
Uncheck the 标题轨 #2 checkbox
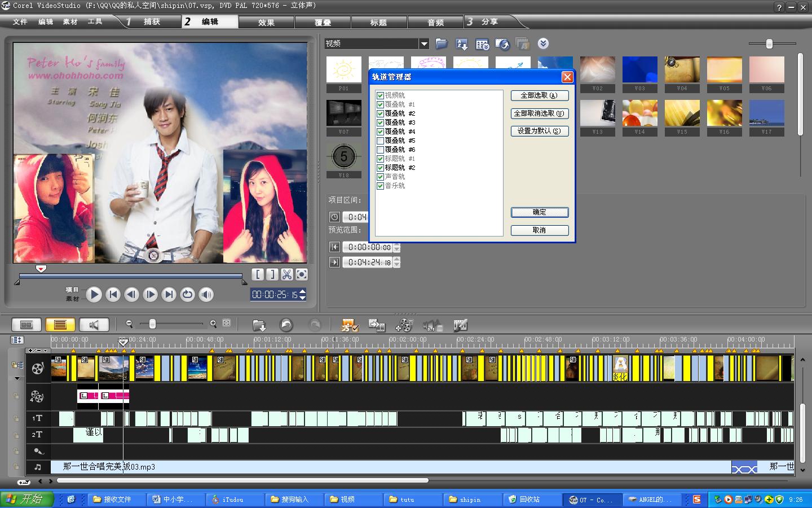click(380, 168)
